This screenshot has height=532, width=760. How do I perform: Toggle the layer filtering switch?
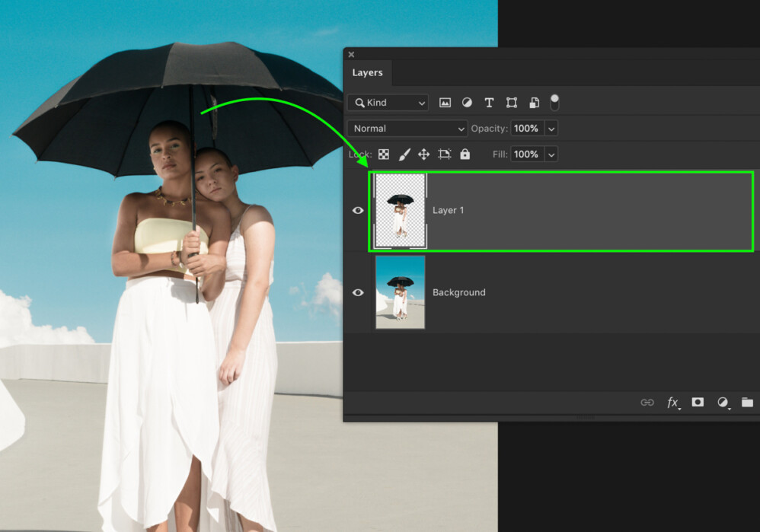pos(554,102)
